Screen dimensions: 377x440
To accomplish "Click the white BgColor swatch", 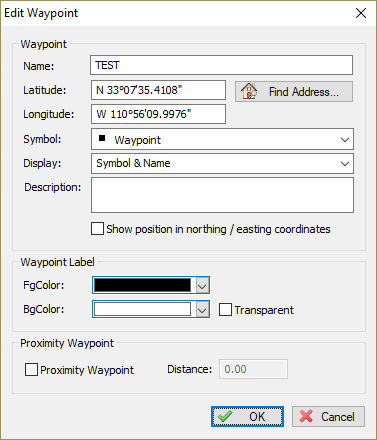I will tap(142, 309).
